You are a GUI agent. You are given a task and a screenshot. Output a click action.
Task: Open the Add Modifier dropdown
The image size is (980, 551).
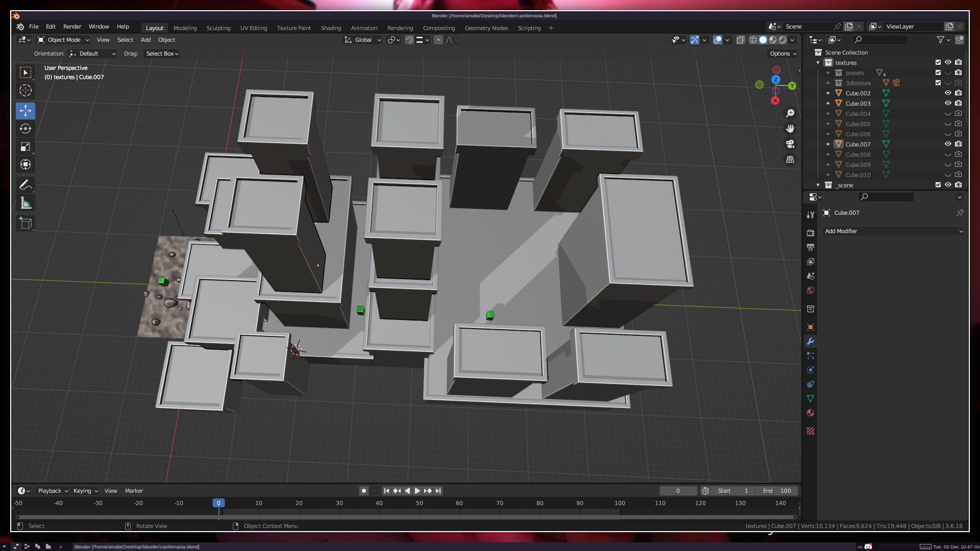pyautogui.click(x=893, y=231)
